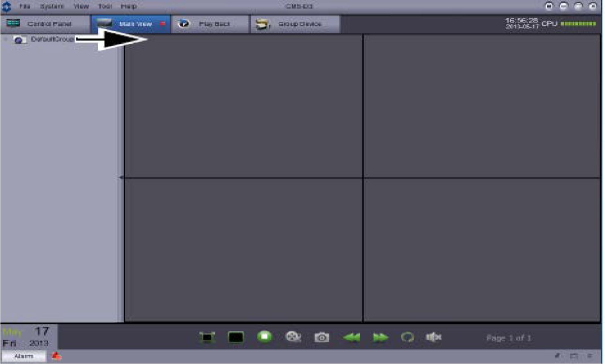Go to next page with the green arrows

coord(380,338)
